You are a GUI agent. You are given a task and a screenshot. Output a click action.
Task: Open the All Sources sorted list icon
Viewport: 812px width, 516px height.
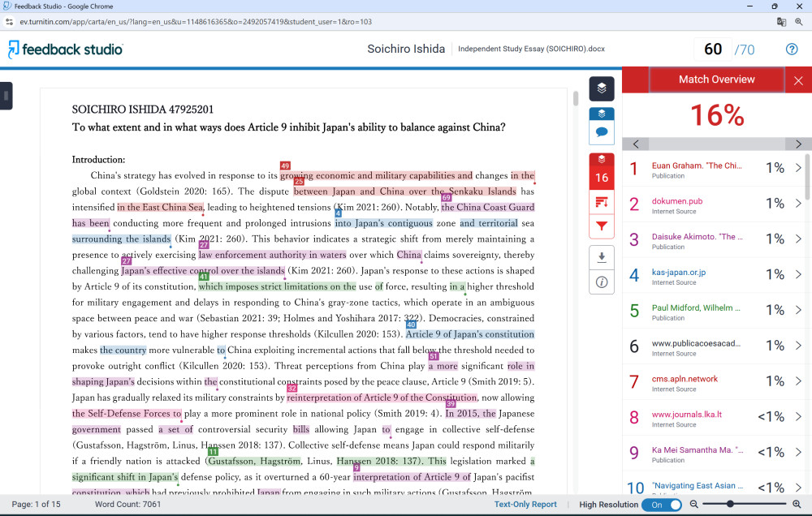click(x=602, y=202)
